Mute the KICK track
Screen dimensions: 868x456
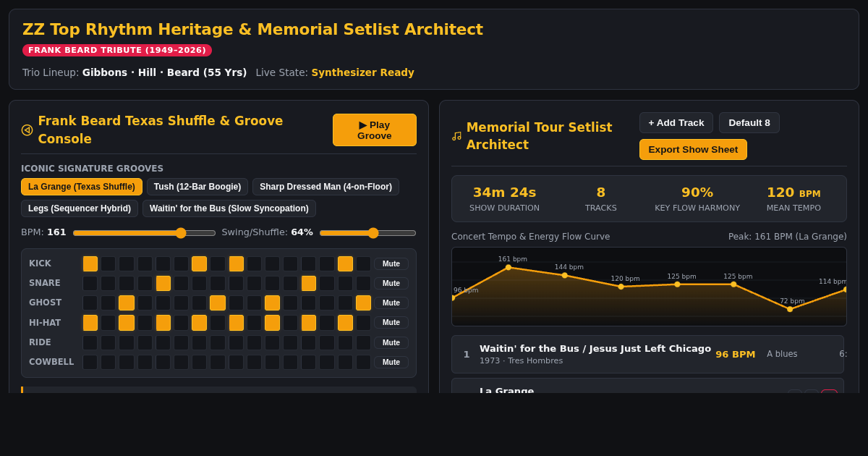[x=391, y=264]
